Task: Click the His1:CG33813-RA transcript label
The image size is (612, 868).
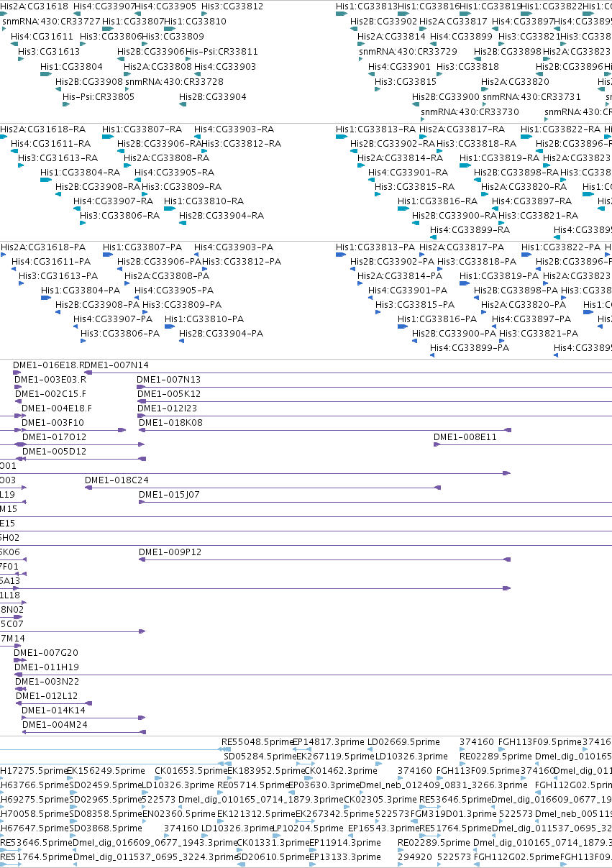Action: click(x=376, y=129)
